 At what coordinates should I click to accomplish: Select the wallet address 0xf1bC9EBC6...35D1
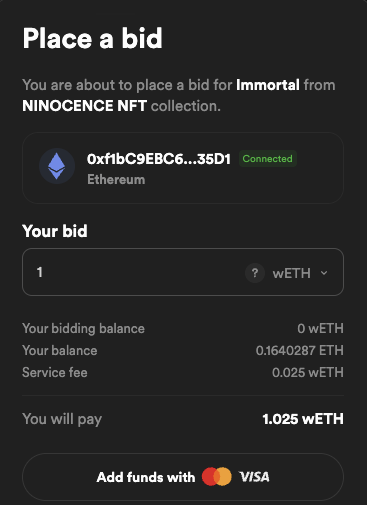point(159,159)
